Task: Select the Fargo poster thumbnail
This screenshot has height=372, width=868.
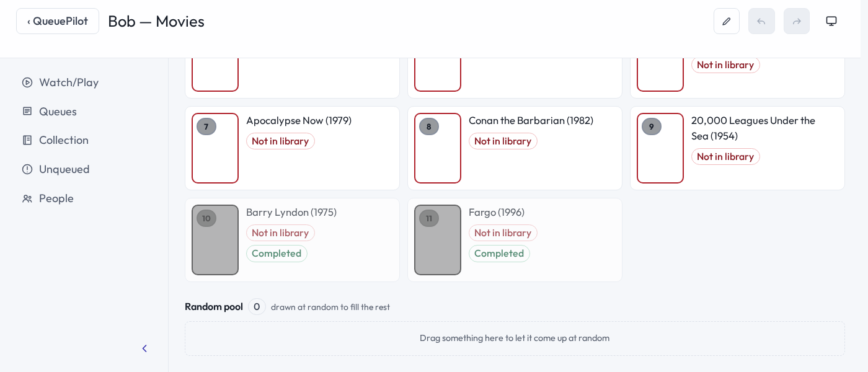Action: 438,240
